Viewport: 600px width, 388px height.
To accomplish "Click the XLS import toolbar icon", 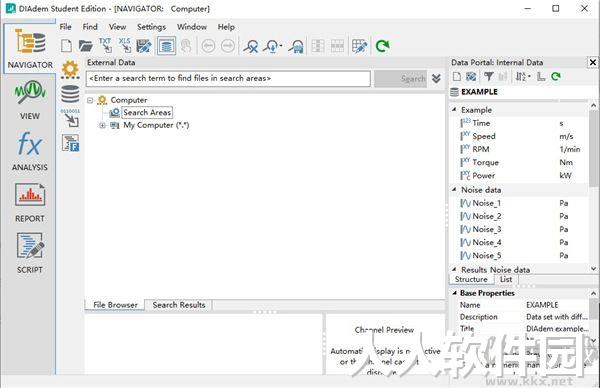I will click(125, 46).
